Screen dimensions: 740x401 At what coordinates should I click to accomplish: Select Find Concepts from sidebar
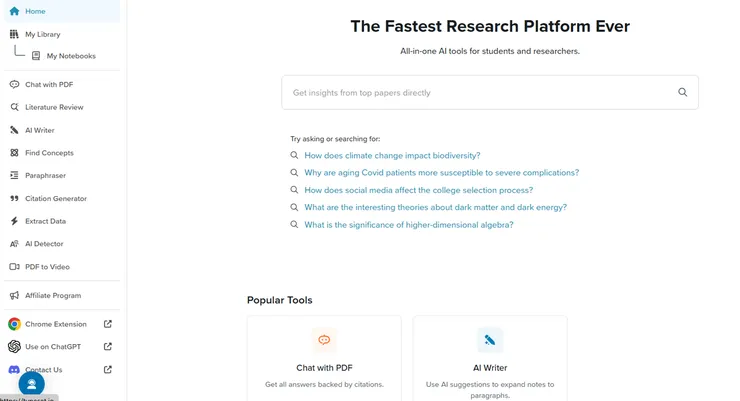[49, 153]
